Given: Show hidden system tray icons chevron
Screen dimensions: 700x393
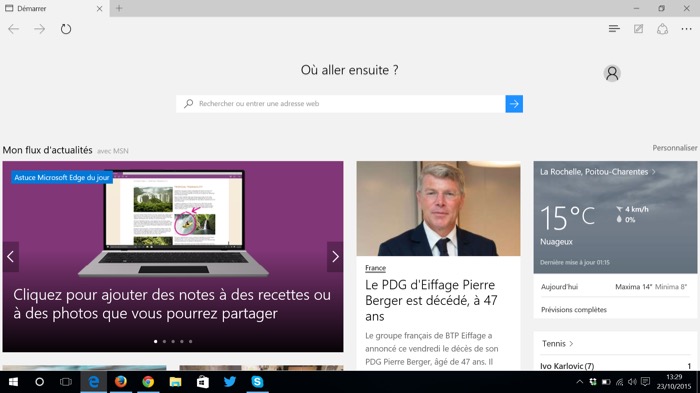Looking at the screenshot, I should tap(579, 382).
